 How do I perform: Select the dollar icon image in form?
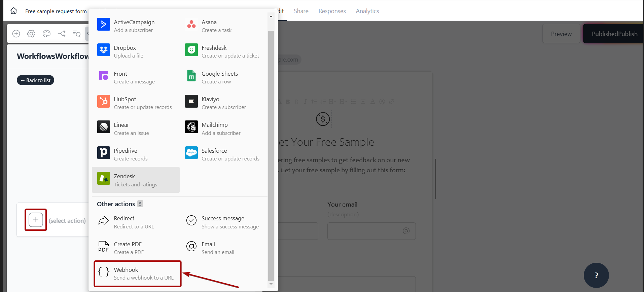click(x=323, y=119)
